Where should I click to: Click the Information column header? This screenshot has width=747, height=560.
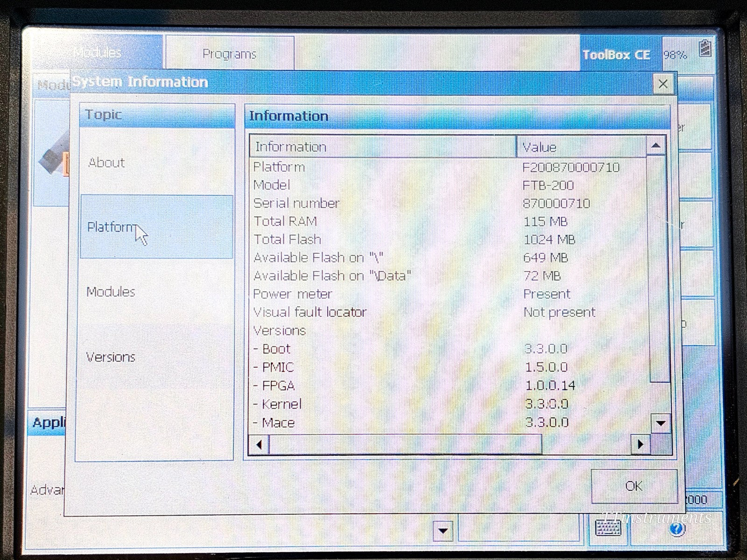tap(383, 147)
